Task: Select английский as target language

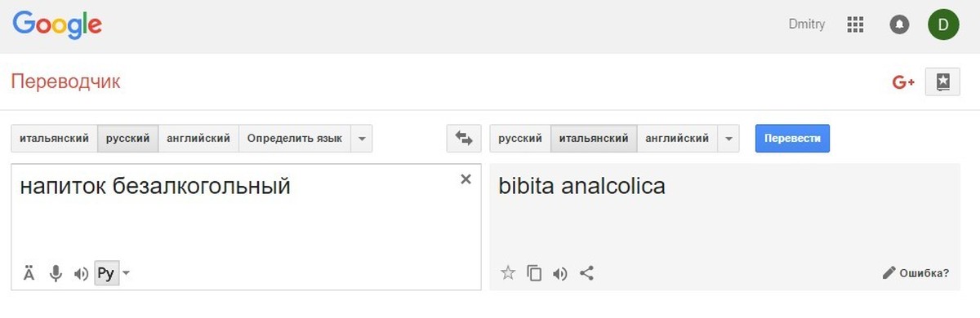Action: (x=676, y=139)
